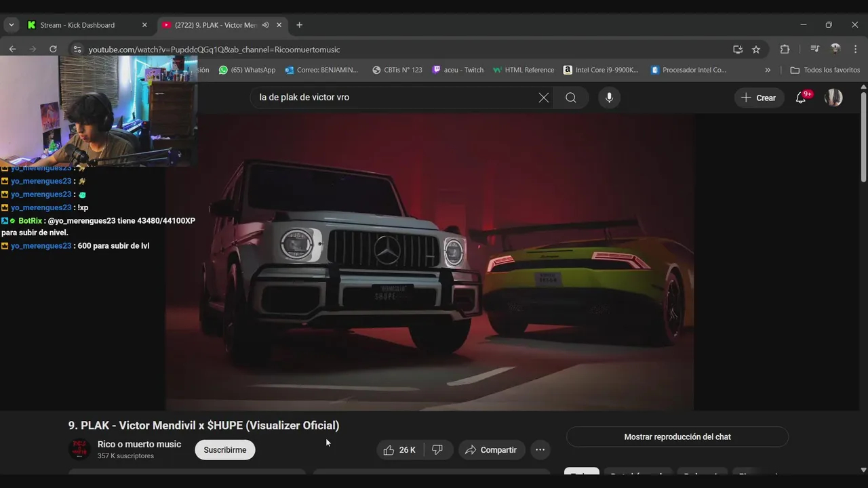Image resolution: width=868 pixels, height=488 pixels.
Task: View site information icon in address bar
Action: point(77,49)
